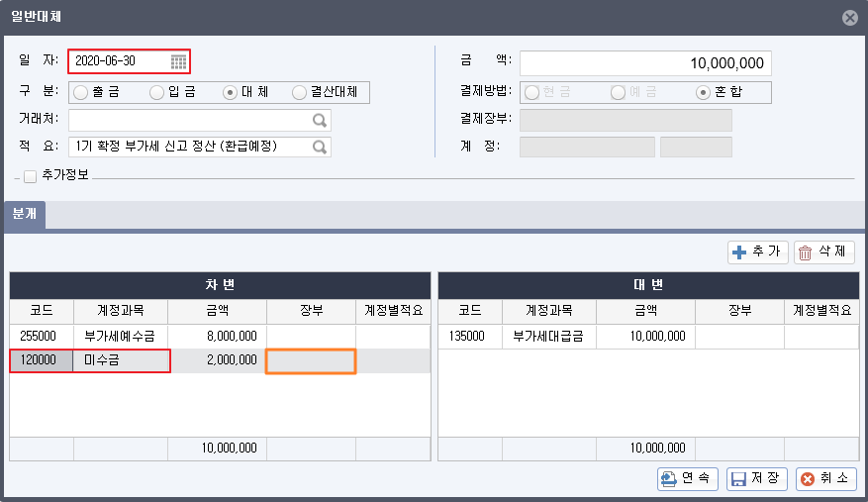Click the 연속 button
The width and height of the screenshot is (868, 502).
[x=688, y=478]
